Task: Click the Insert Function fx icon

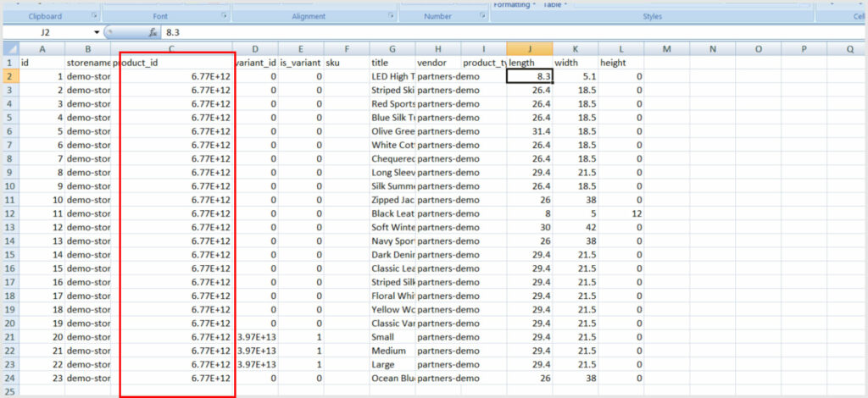Action: [153, 33]
